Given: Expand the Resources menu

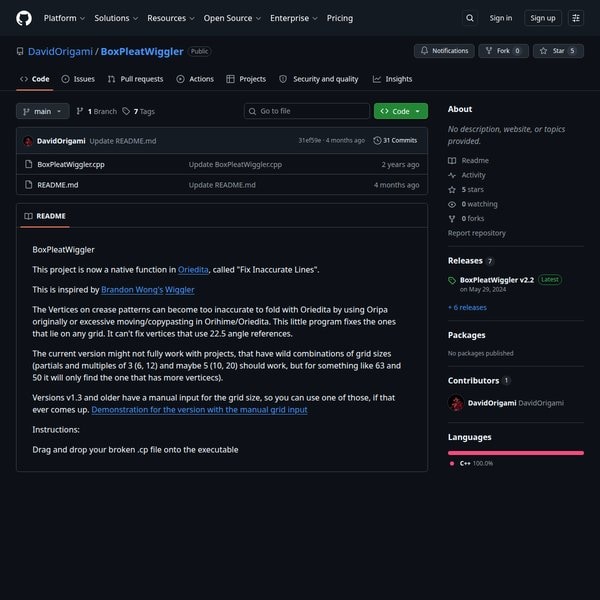Looking at the screenshot, I should click(x=171, y=18).
